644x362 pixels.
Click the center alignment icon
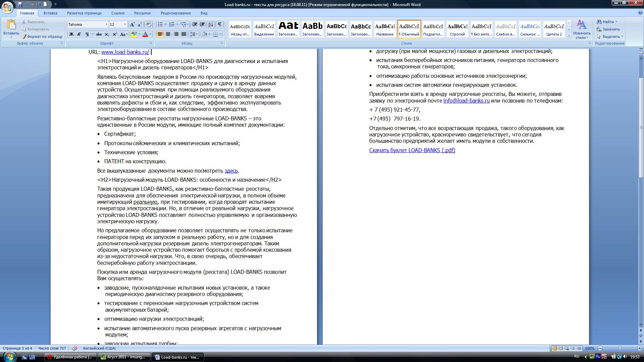[168, 34]
